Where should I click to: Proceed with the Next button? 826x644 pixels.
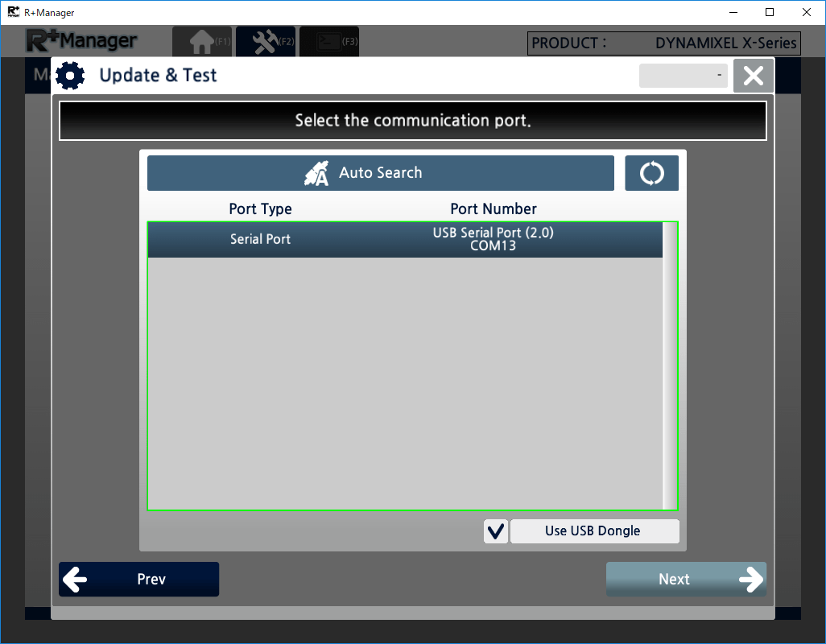click(x=685, y=580)
